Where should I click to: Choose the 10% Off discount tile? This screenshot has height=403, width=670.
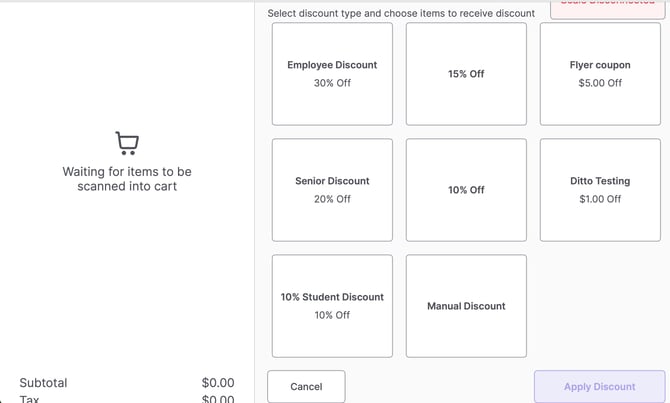tap(466, 190)
